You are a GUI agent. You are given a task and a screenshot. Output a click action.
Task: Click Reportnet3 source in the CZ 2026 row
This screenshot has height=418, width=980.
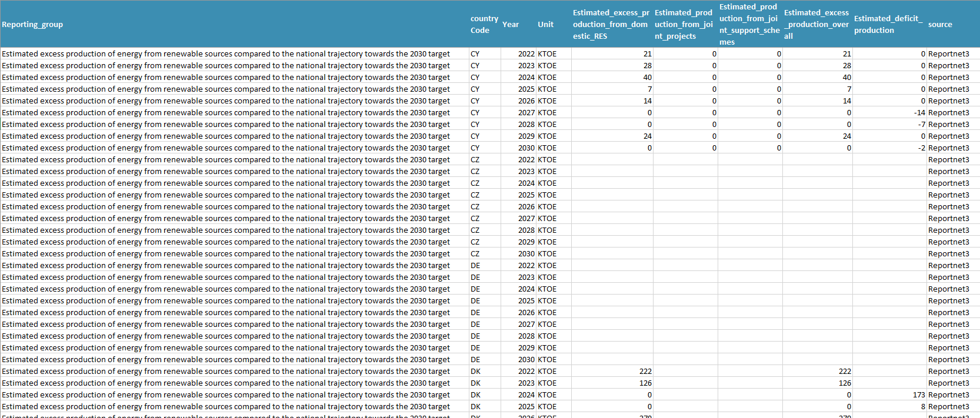click(948, 206)
